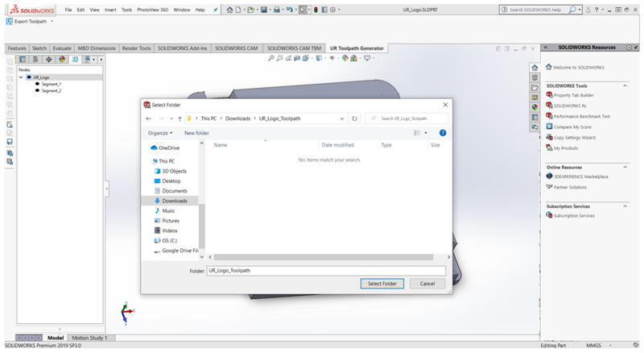Select Desktop in dialog navigation pane
644x353 pixels.
click(x=171, y=181)
